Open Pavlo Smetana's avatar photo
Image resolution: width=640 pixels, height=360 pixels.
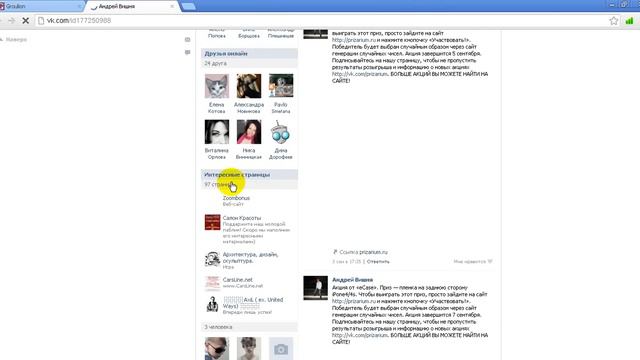(281, 86)
